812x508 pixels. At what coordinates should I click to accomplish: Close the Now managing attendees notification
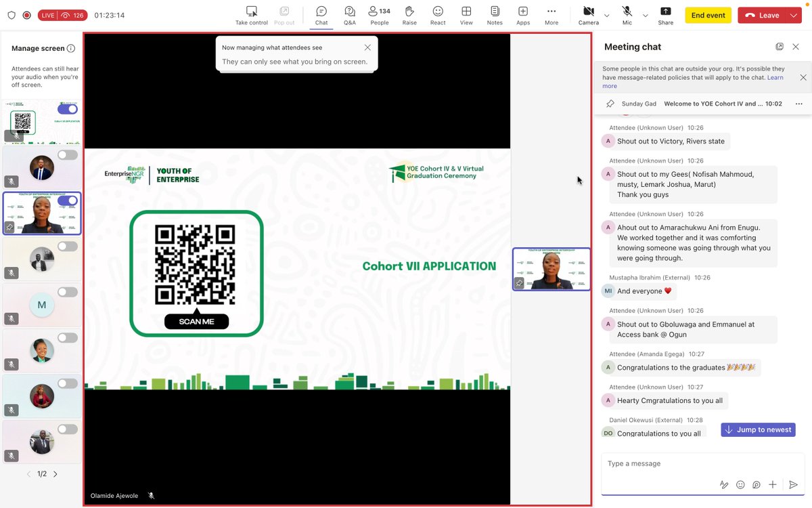367,47
